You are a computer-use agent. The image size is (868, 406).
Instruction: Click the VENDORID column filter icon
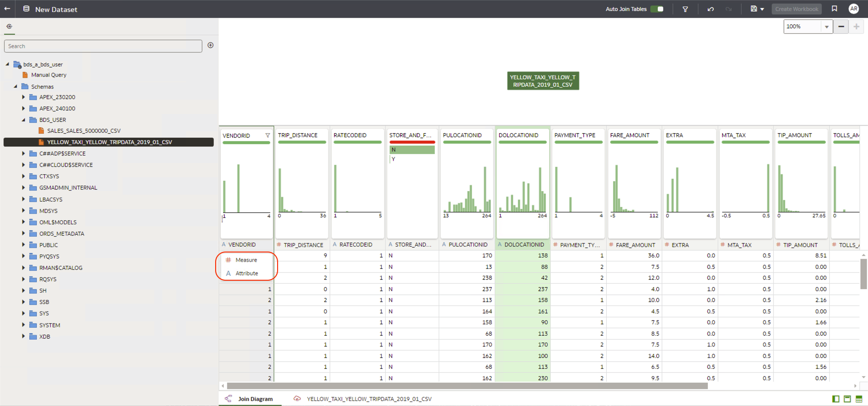pos(268,136)
